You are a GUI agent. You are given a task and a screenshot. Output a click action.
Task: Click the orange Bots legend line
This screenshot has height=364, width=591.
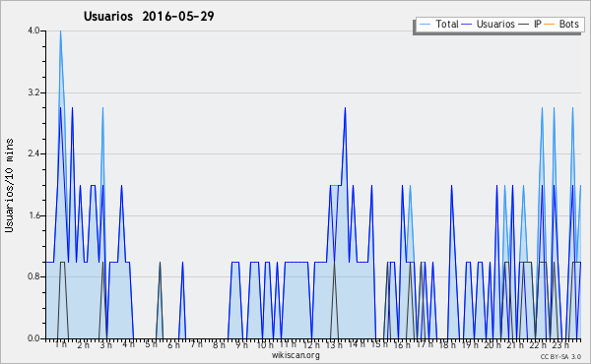pos(550,25)
